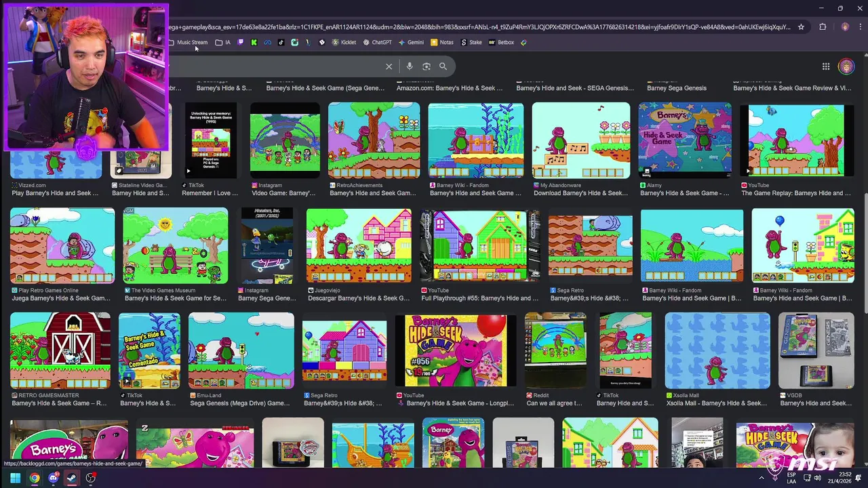Click the 'Remember I Love' TikTok result caption
Viewport: 868px width, 488px height.
tap(210, 193)
